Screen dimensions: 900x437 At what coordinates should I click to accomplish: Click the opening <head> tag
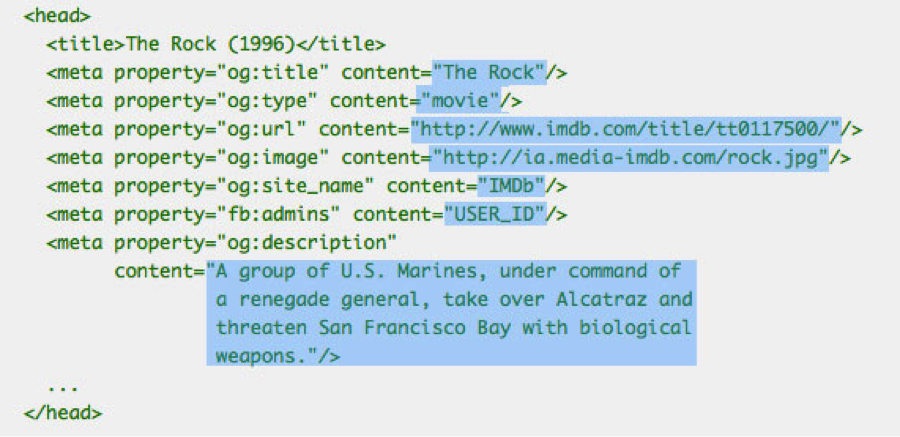pyautogui.click(x=57, y=16)
